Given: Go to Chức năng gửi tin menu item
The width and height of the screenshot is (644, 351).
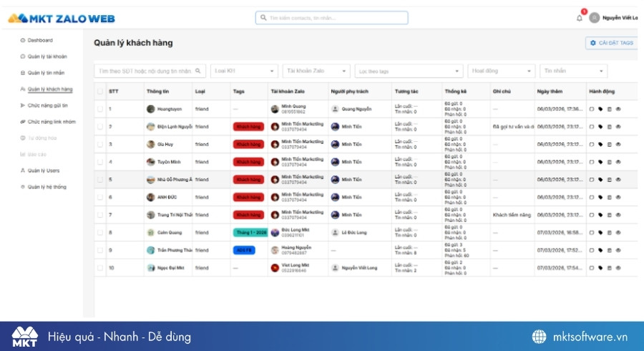Looking at the screenshot, I should coord(47,105).
